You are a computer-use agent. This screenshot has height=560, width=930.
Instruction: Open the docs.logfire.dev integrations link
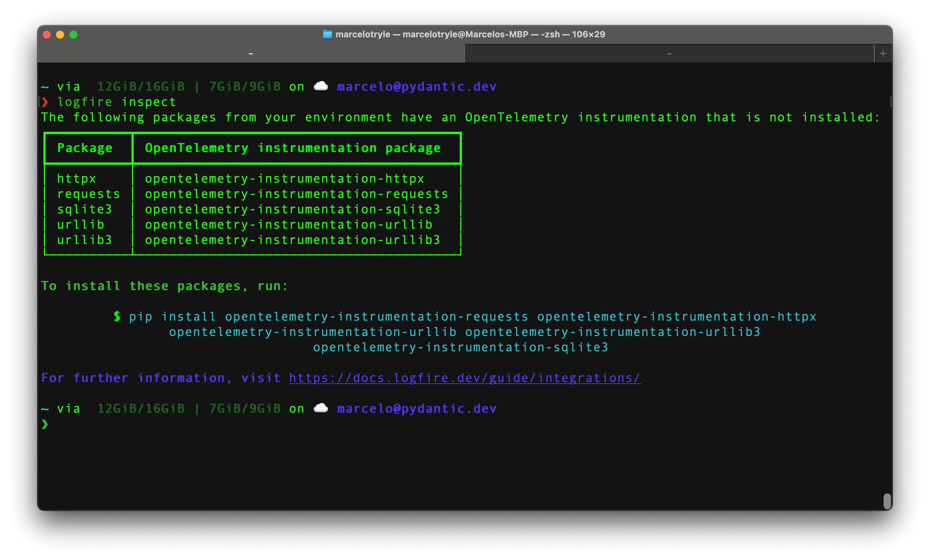[464, 377]
